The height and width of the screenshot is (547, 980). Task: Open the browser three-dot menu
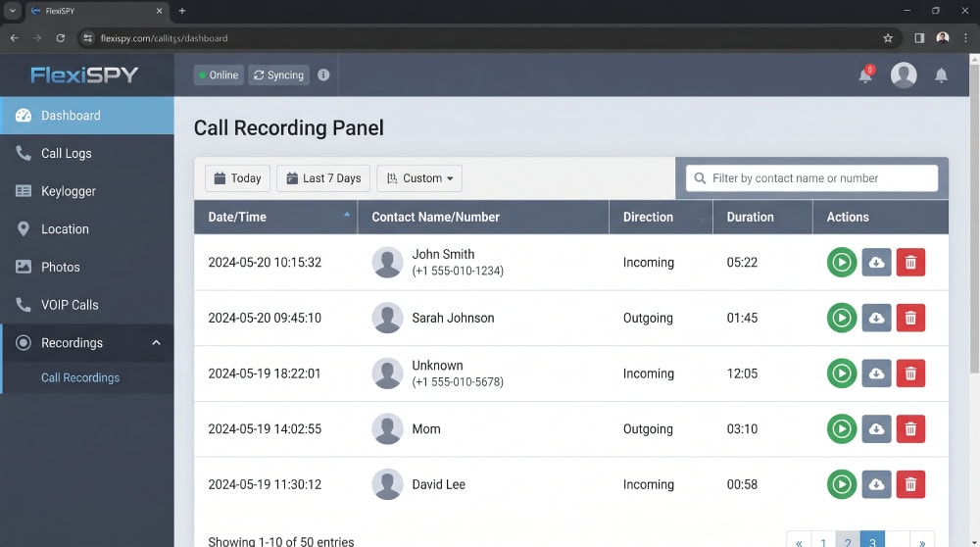(965, 38)
